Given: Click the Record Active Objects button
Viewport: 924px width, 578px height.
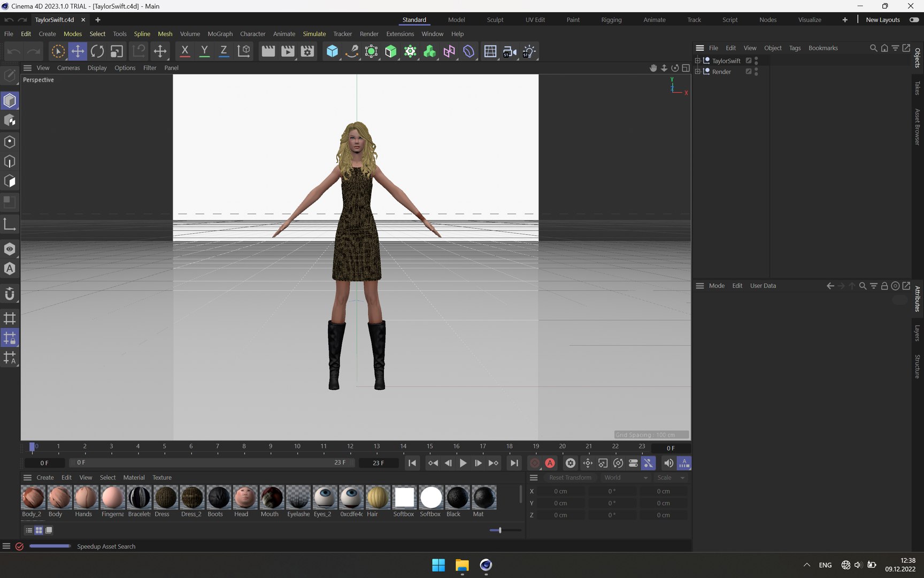Looking at the screenshot, I should coord(534,463).
